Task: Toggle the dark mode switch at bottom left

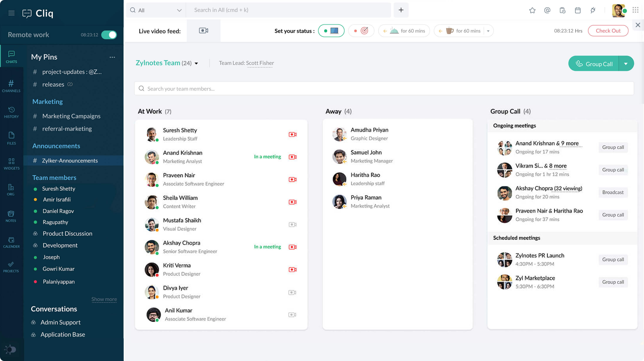Action: (x=10, y=349)
